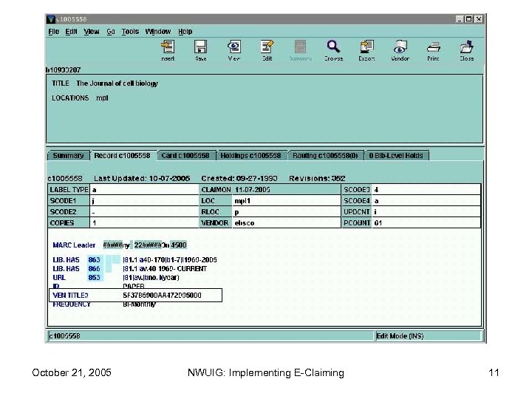Viewport: 532px width, 399px height.
Task: Click the Last Updated date text
Action: click(x=142, y=179)
